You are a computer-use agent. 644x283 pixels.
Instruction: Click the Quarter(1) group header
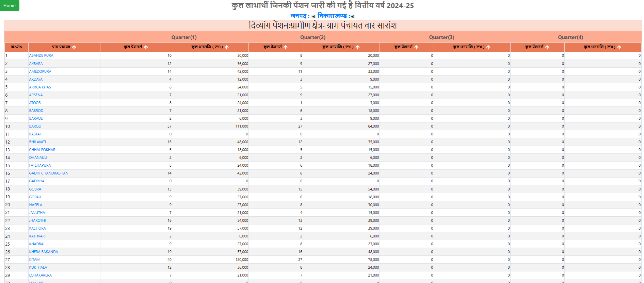[184, 37]
